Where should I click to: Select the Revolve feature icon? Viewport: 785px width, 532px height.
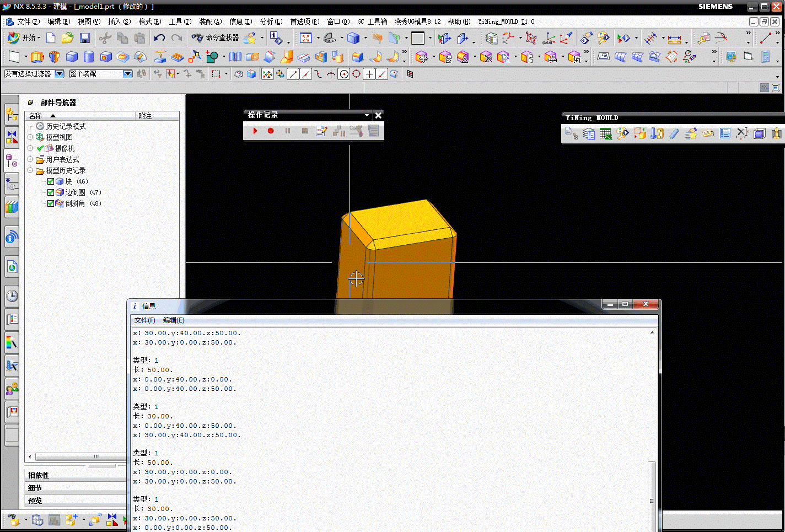(x=54, y=57)
